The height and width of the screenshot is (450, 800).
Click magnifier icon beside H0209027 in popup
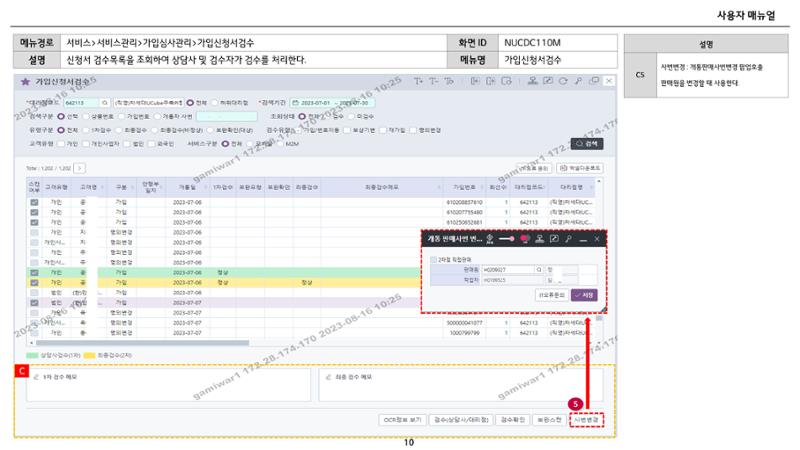click(539, 269)
